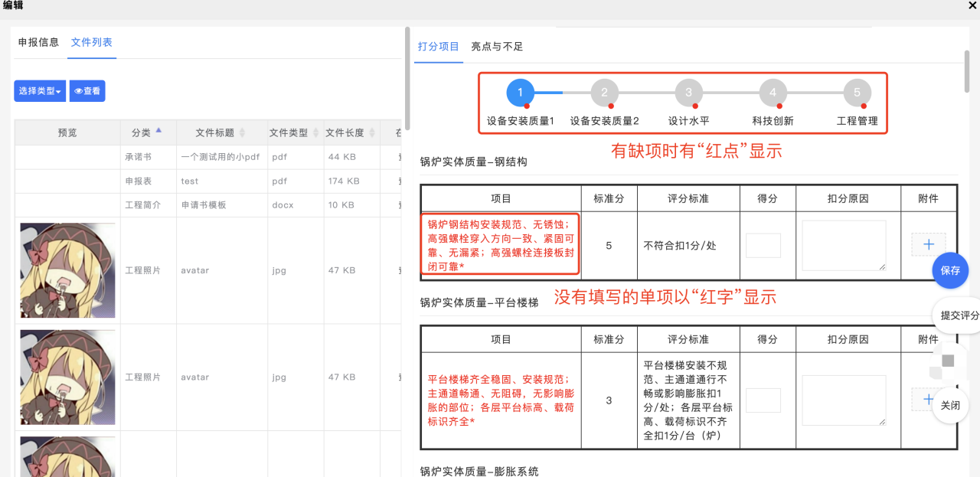Open the 亮点与不足 tab
The height and width of the screenshot is (477, 980).
click(497, 47)
